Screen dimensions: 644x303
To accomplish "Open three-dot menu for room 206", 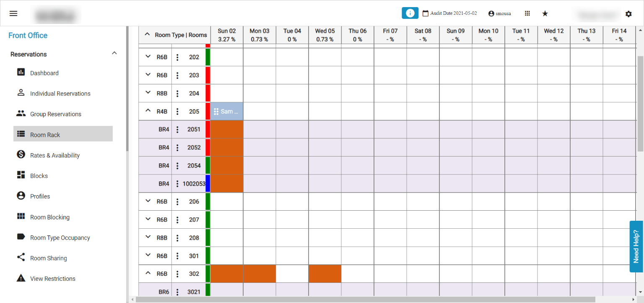I will [177, 201].
